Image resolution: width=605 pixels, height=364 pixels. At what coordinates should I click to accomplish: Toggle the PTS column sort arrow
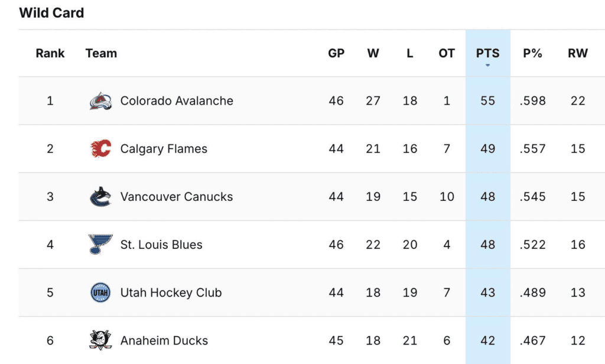pos(487,65)
